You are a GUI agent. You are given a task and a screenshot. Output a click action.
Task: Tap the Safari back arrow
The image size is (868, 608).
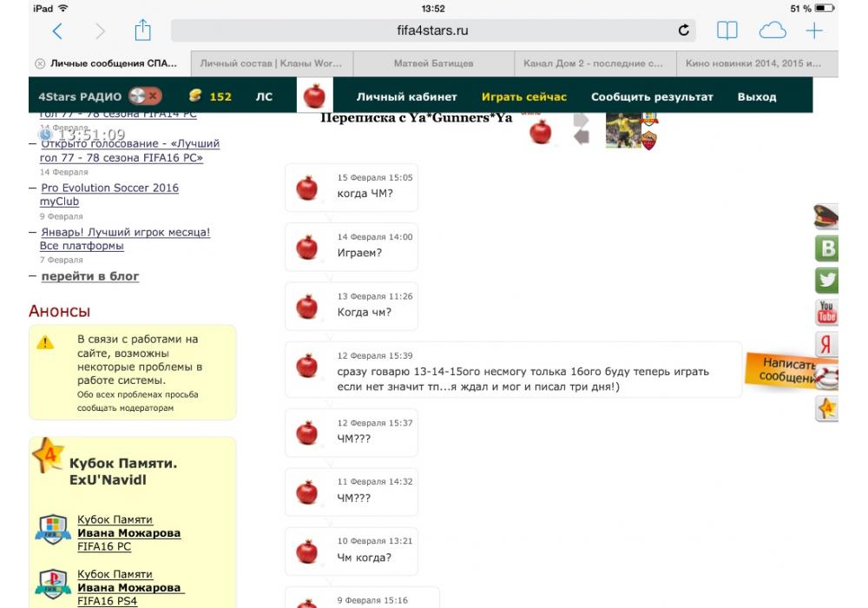(x=57, y=31)
